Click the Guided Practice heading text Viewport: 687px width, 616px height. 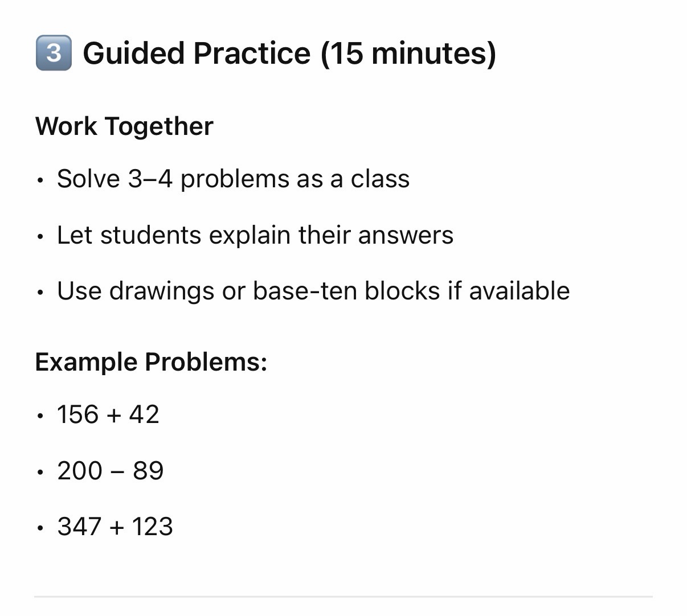click(197, 53)
